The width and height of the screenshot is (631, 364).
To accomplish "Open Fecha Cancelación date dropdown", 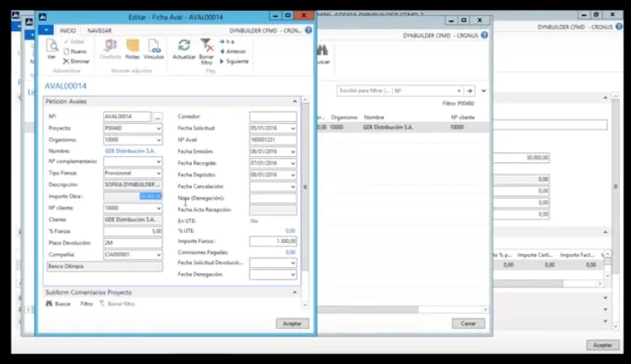I will (x=293, y=187).
